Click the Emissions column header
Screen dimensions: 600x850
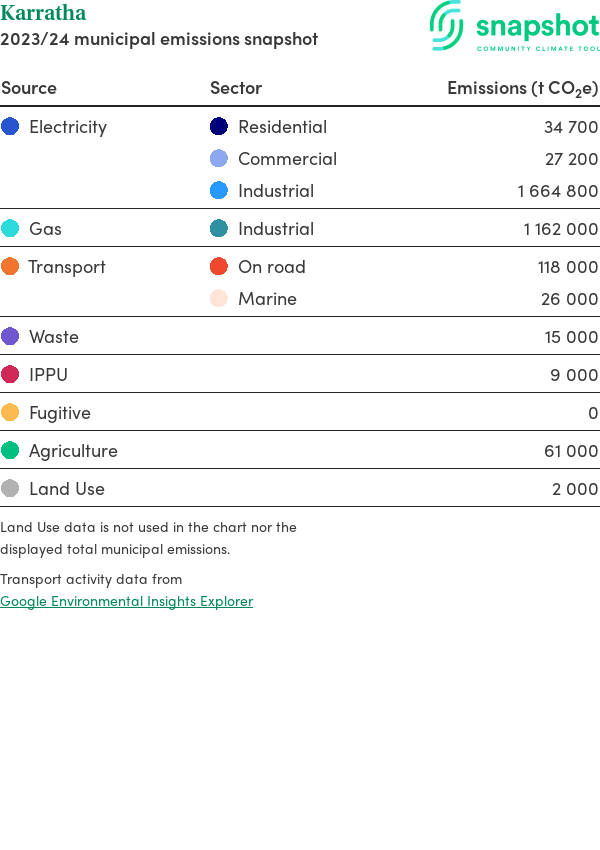point(522,88)
